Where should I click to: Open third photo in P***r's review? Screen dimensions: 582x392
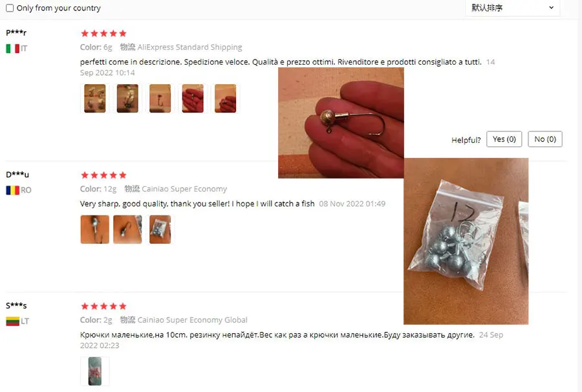click(x=160, y=98)
